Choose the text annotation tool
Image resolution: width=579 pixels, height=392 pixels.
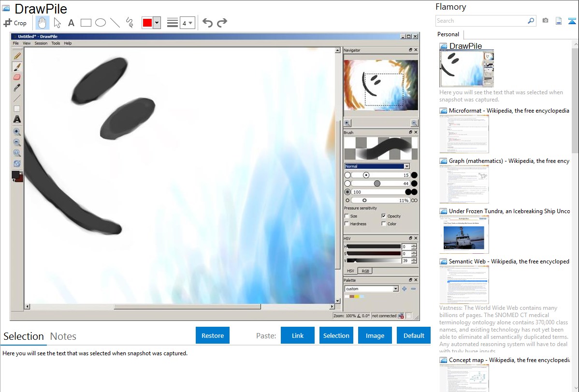tap(71, 23)
